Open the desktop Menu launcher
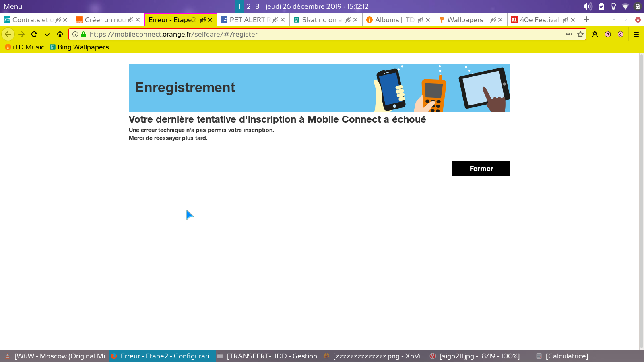Viewport: 644px width, 362px height. tap(13, 6)
